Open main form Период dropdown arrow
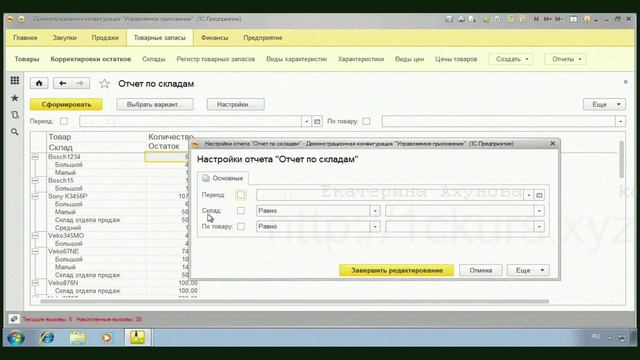 [x=307, y=121]
